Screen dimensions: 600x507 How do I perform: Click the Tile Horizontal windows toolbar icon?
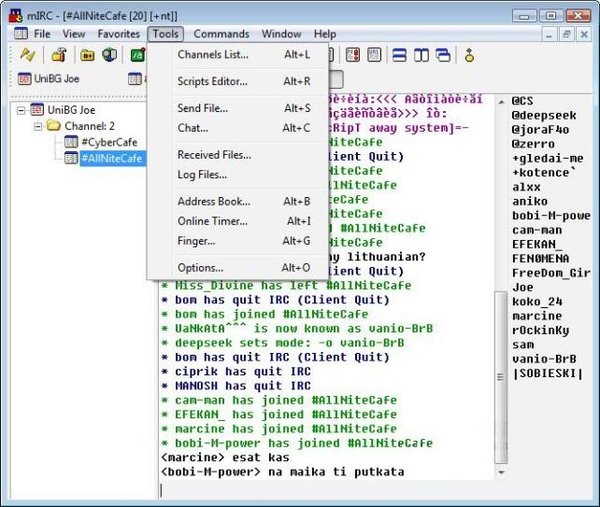pos(399,55)
